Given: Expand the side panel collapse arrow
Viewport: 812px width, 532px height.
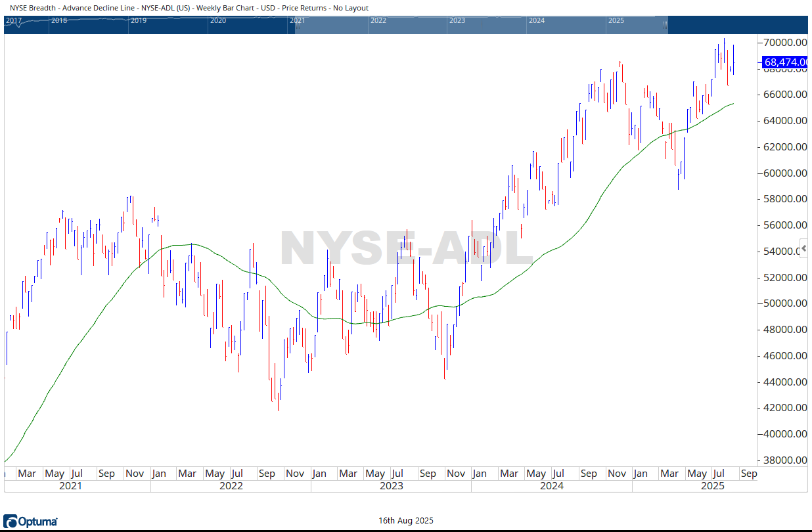Looking at the screenshot, I should (804, 249).
